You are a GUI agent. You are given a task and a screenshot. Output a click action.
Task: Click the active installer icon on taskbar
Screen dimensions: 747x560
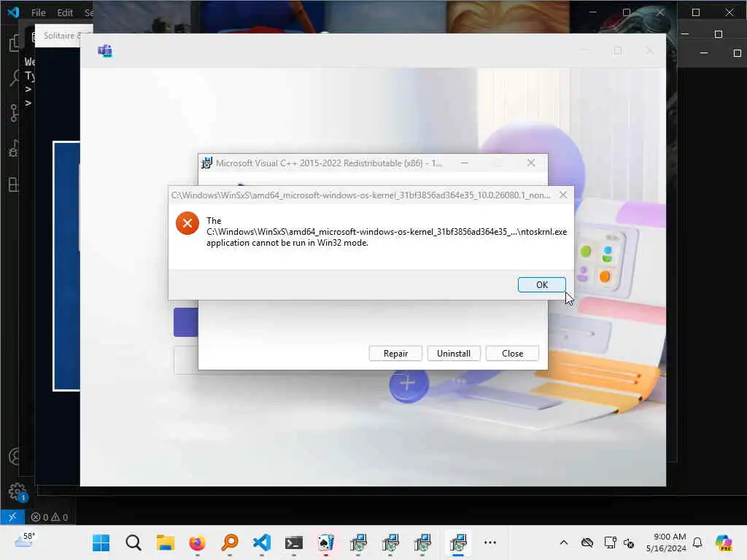tap(458, 542)
